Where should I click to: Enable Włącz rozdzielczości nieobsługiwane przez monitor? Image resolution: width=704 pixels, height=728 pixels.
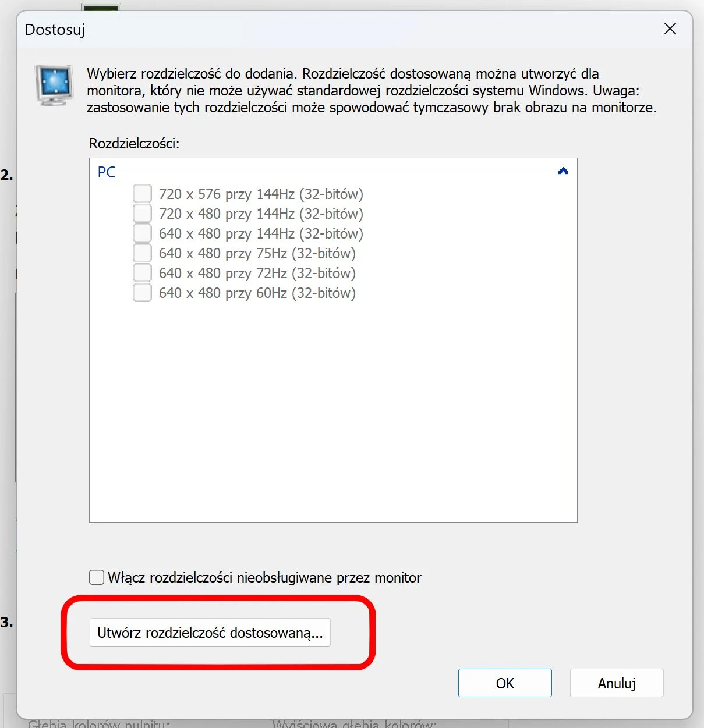pos(97,577)
